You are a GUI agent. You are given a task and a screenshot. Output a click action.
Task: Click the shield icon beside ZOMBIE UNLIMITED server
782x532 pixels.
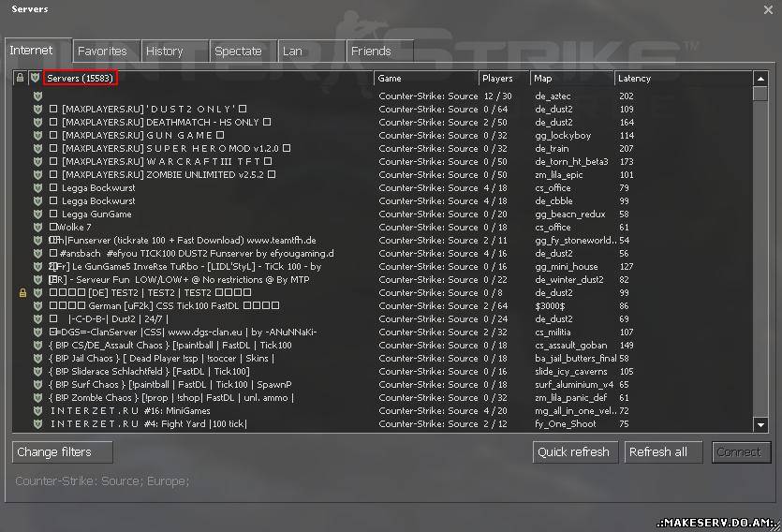(x=37, y=174)
